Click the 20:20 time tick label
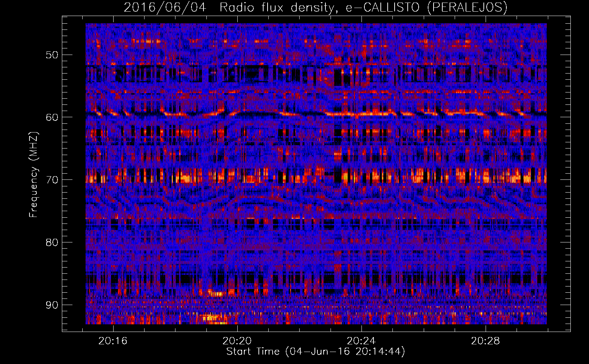Screen dimensions: 589x364 click(x=237, y=341)
